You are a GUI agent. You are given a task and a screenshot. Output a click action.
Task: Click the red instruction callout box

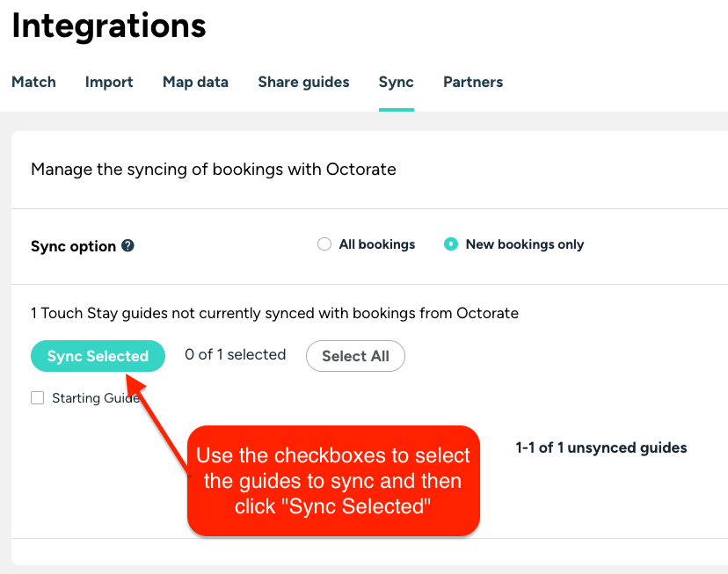[333, 481]
